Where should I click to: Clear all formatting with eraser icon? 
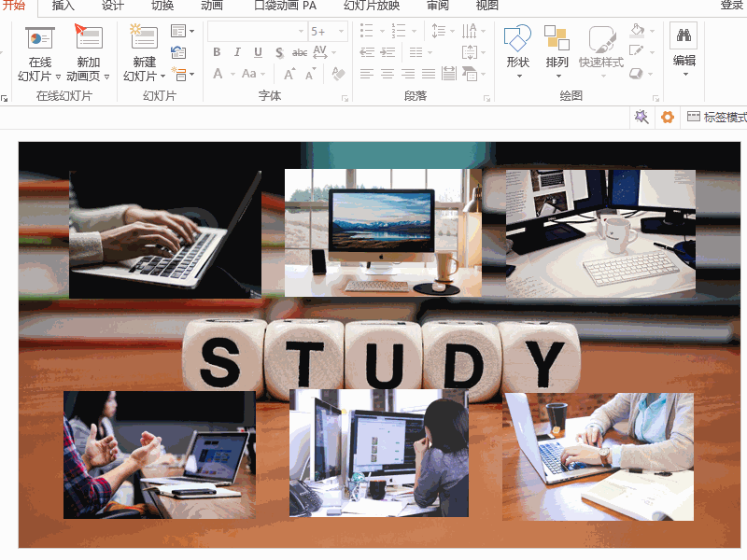pyautogui.click(x=338, y=74)
